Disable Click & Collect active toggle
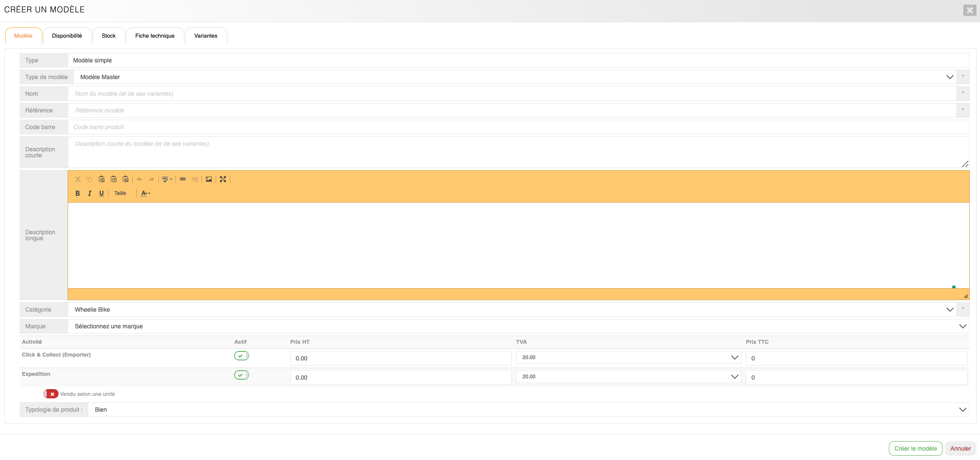 (x=241, y=356)
